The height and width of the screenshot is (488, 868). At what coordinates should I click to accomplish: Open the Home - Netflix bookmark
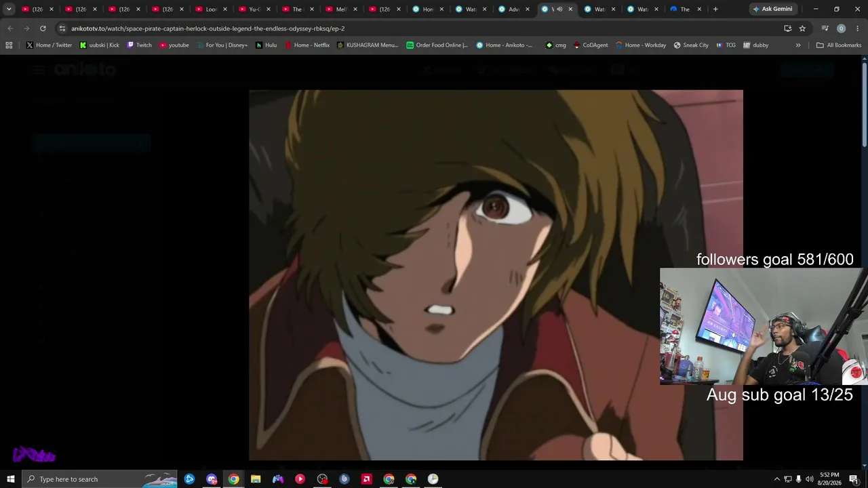coord(307,45)
